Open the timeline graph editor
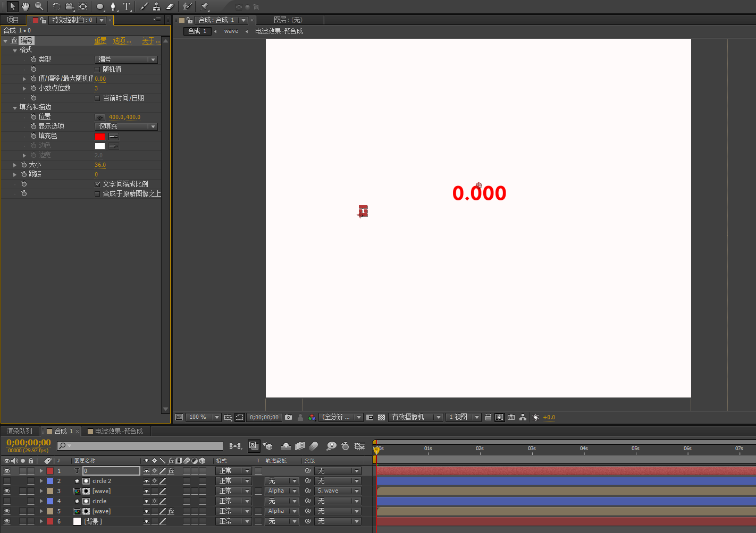Screen dimensions: 756x533 coord(360,446)
